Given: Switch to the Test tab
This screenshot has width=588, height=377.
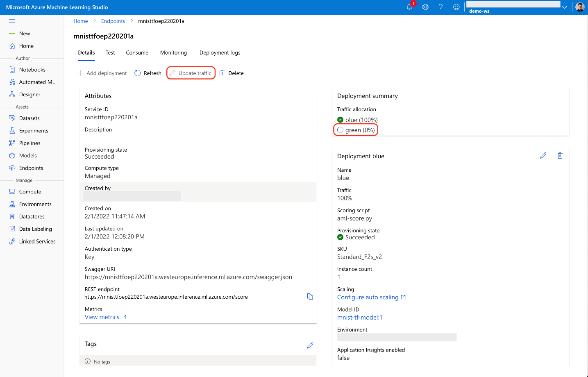Looking at the screenshot, I should click(x=110, y=52).
